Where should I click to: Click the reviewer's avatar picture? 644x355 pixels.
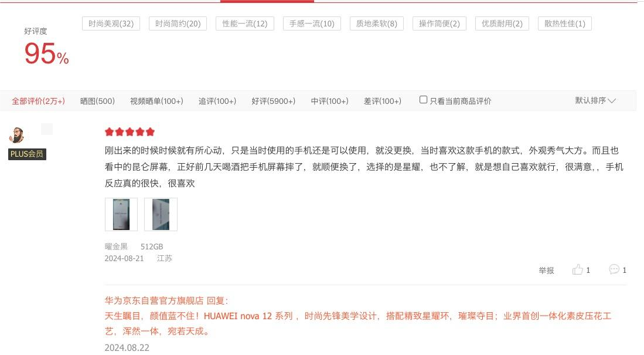(16, 135)
